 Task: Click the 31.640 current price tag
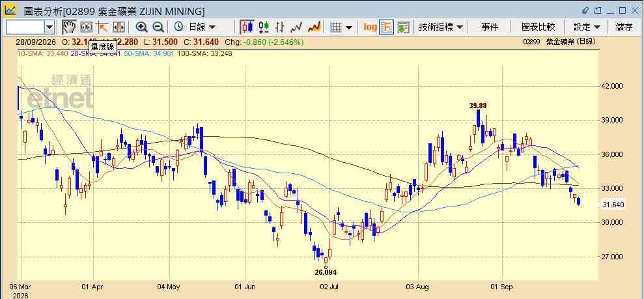click(613, 205)
